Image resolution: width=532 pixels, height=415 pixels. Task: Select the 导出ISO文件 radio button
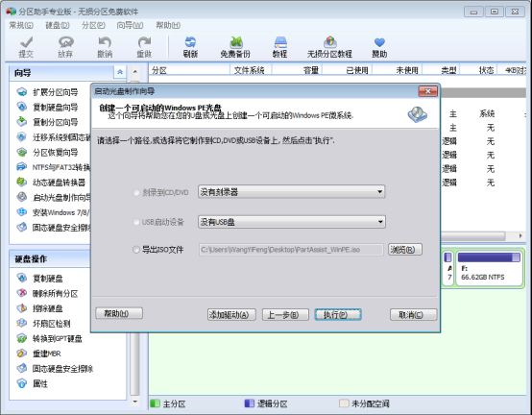[136, 250]
